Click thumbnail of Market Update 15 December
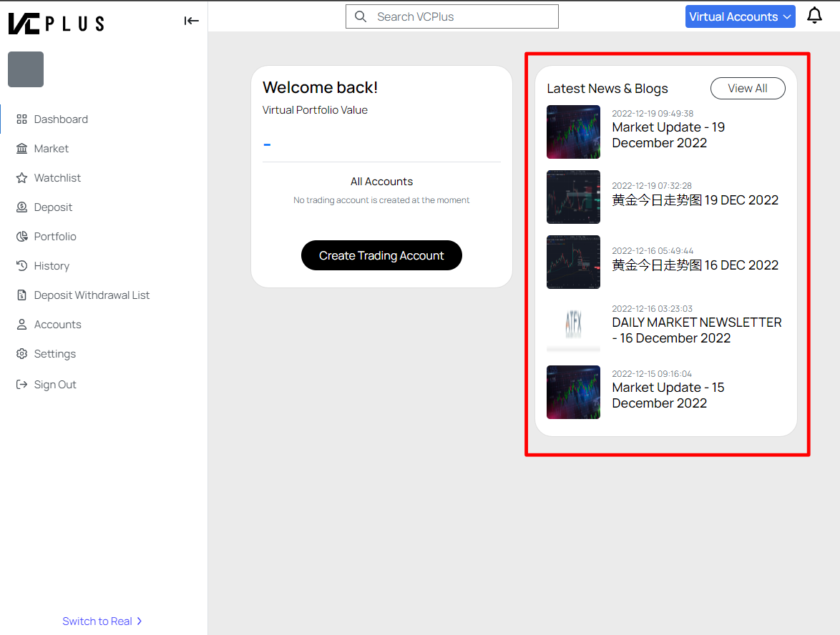 (x=573, y=392)
